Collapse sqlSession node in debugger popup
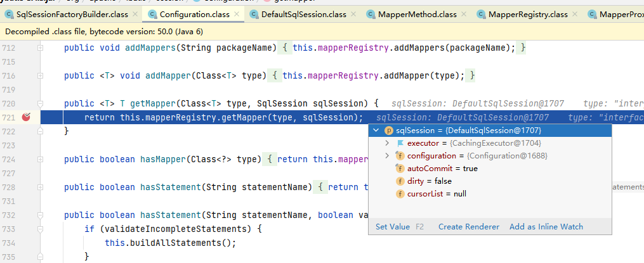644x263 pixels. (x=376, y=131)
